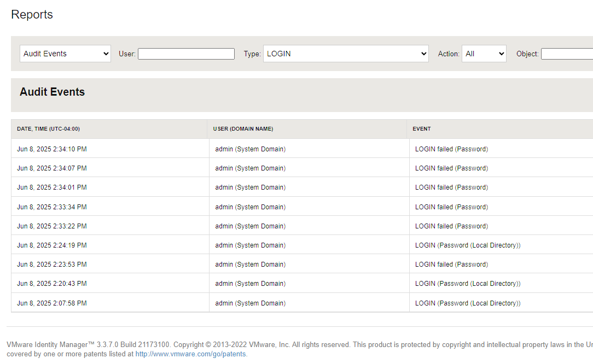
Task: Expand the Action dropdown showing All
Action: pos(484,53)
